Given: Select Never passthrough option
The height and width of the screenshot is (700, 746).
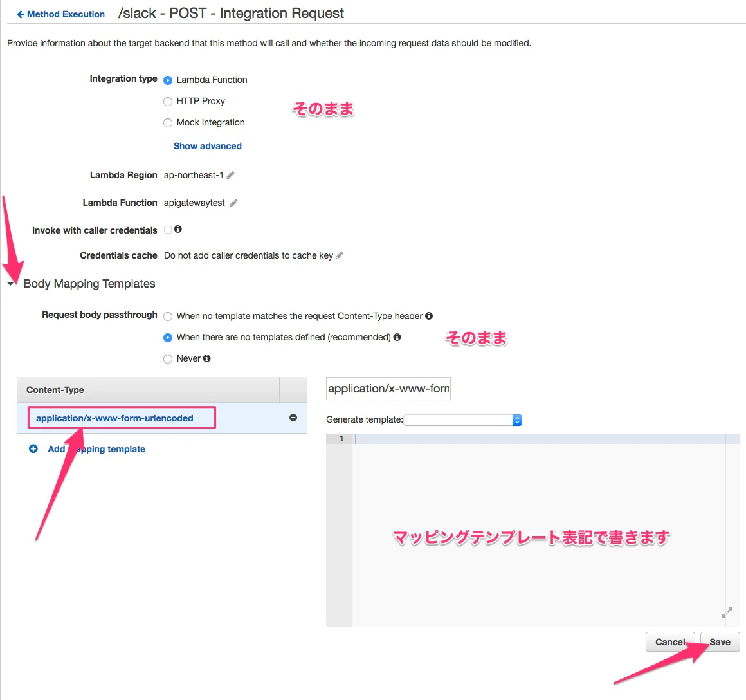Looking at the screenshot, I should coord(167,359).
